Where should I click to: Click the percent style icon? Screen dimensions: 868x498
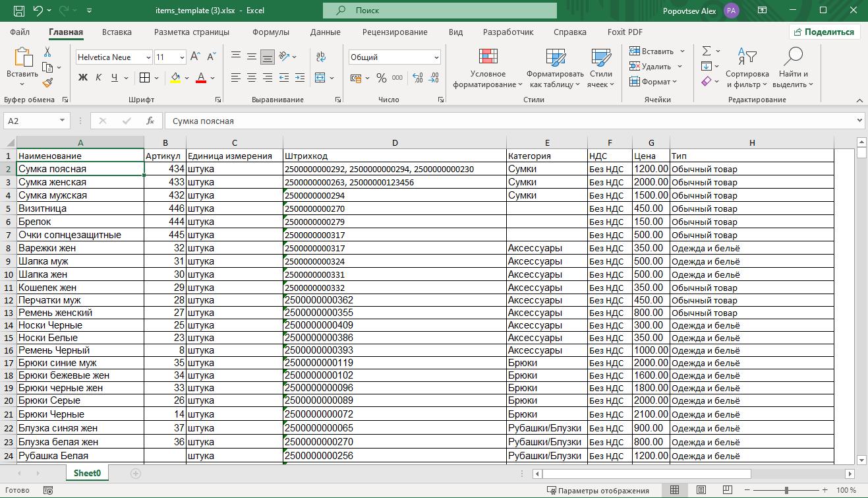click(381, 78)
